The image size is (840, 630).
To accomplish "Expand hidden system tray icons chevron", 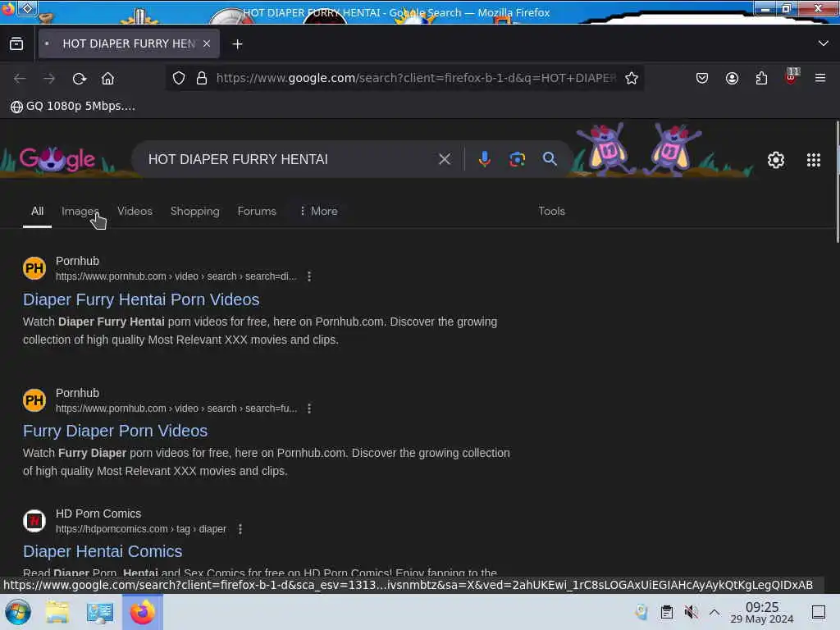I will 714,612.
